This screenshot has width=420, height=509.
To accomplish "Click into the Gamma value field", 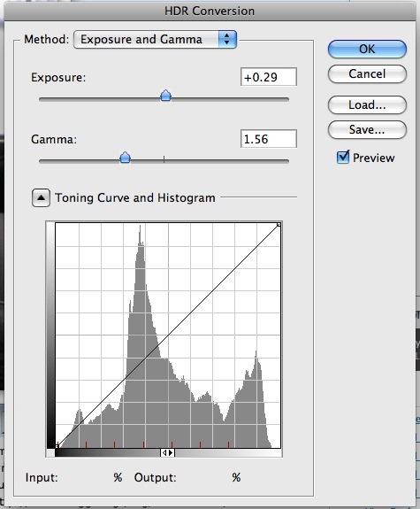I will click(x=269, y=139).
